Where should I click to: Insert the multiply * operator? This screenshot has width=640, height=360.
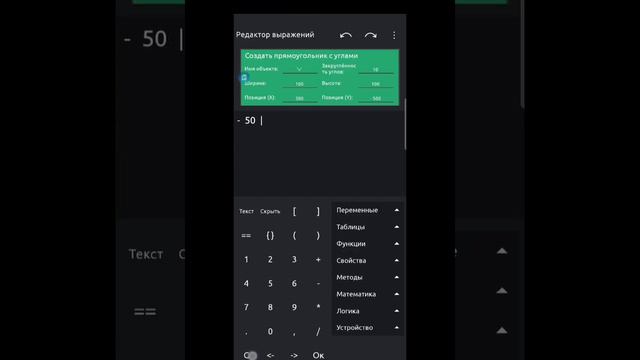click(x=318, y=307)
